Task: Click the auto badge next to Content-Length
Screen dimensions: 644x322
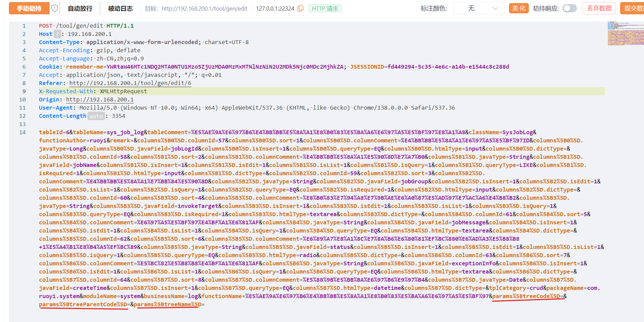Action: tap(96, 116)
